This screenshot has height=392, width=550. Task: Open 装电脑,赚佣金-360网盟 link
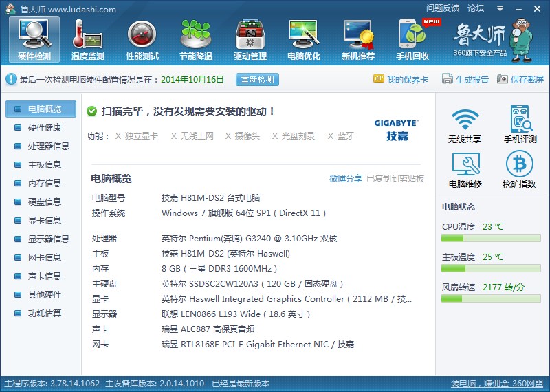click(x=496, y=384)
